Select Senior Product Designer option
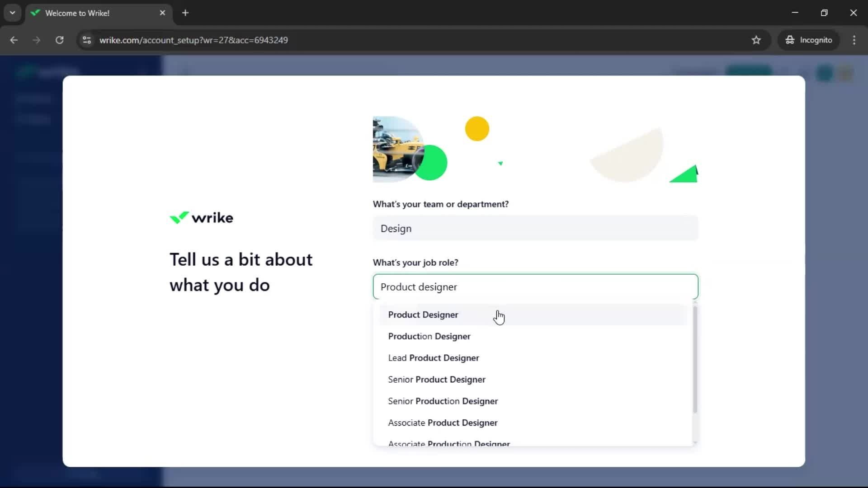 click(x=533, y=380)
